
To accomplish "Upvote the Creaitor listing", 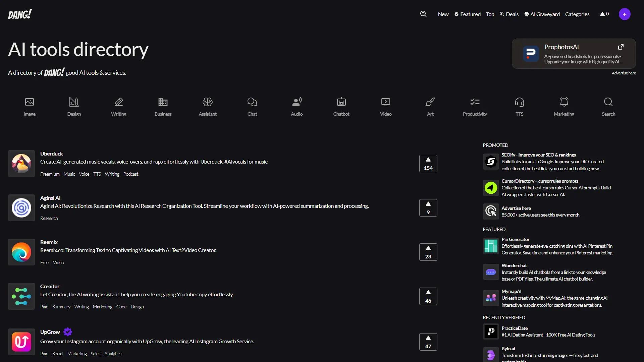I will (428, 296).
